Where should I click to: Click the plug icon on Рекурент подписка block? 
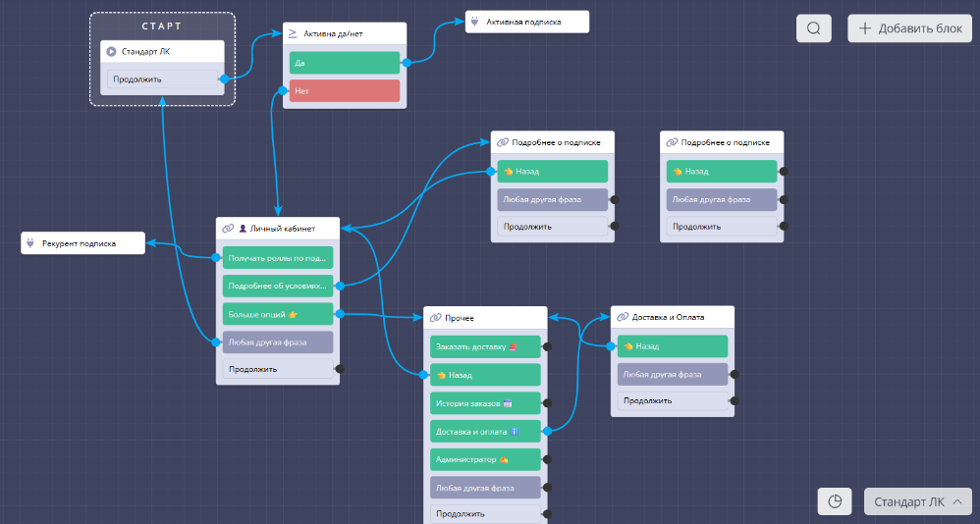(x=30, y=242)
